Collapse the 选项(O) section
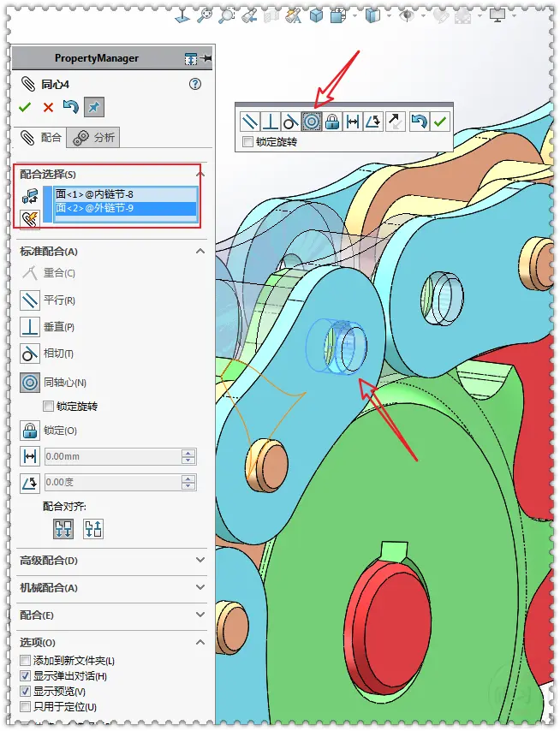This screenshot has width=560, height=731. click(x=200, y=643)
